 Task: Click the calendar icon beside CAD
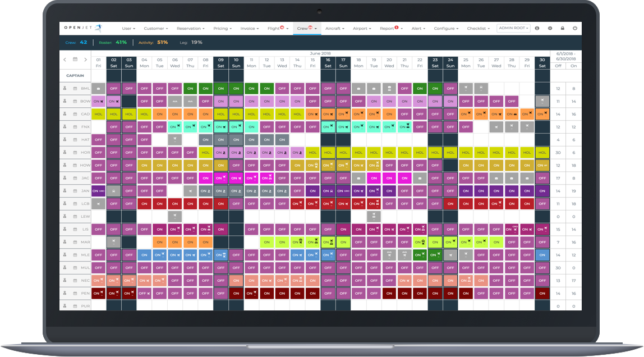pos(75,114)
